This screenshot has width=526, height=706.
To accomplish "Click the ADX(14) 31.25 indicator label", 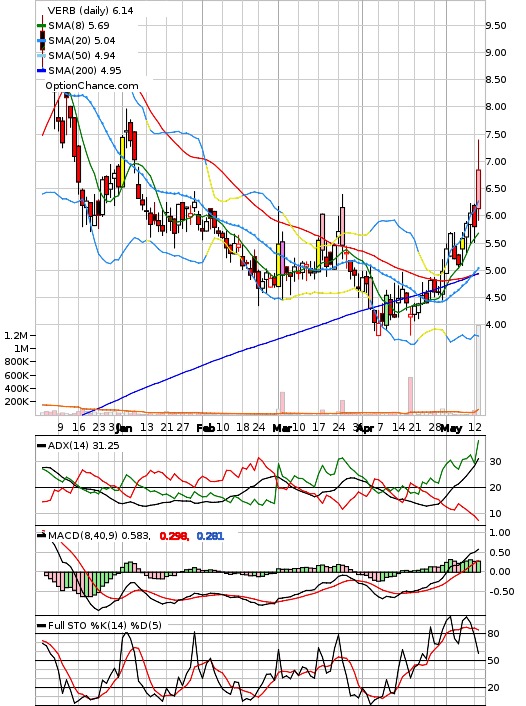I will [83, 445].
